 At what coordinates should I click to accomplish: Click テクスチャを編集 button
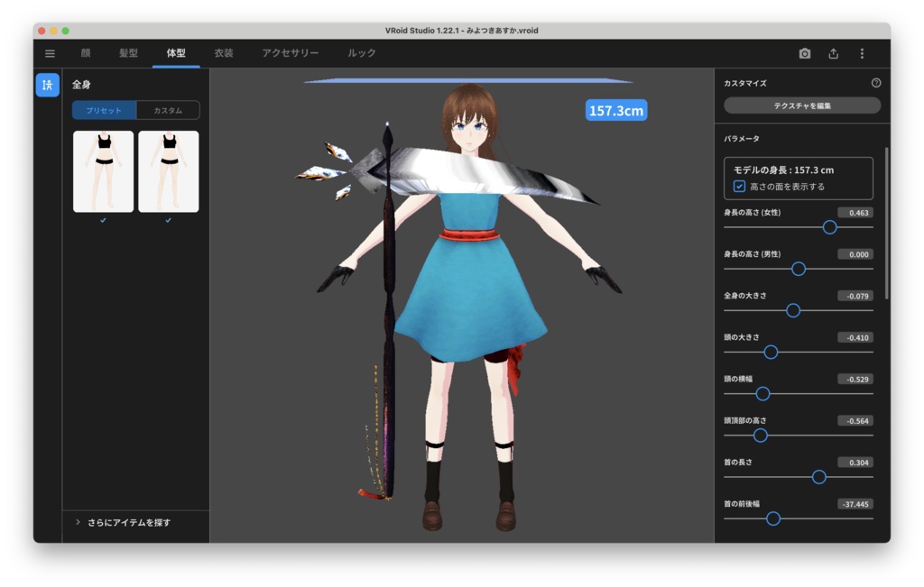pos(802,105)
